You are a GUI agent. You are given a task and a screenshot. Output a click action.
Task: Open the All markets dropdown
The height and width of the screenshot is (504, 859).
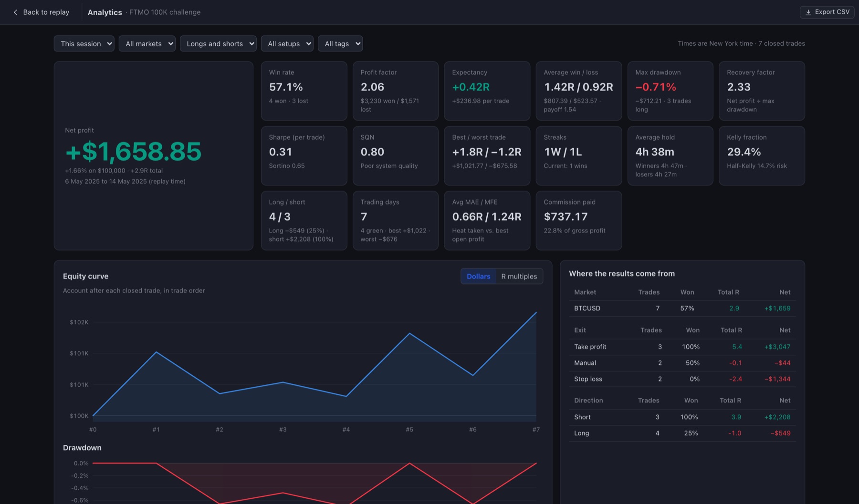[147, 43]
